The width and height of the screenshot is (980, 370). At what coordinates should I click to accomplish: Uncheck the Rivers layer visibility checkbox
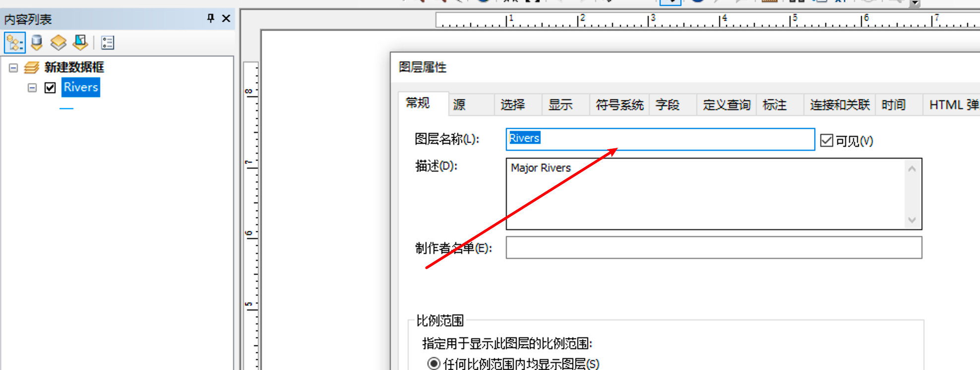(x=50, y=88)
